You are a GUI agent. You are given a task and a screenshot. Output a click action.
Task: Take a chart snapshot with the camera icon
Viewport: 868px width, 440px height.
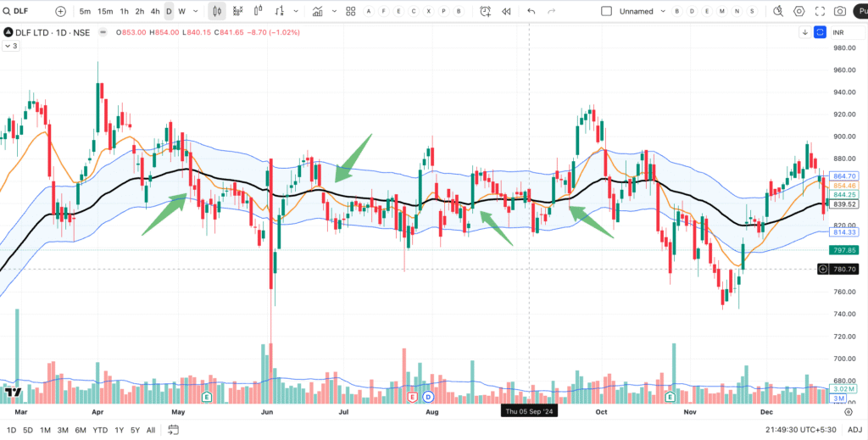coord(839,11)
